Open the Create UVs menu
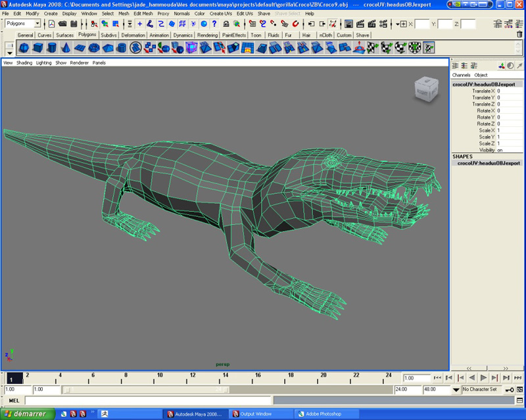The image size is (526, 420). (221, 13)
